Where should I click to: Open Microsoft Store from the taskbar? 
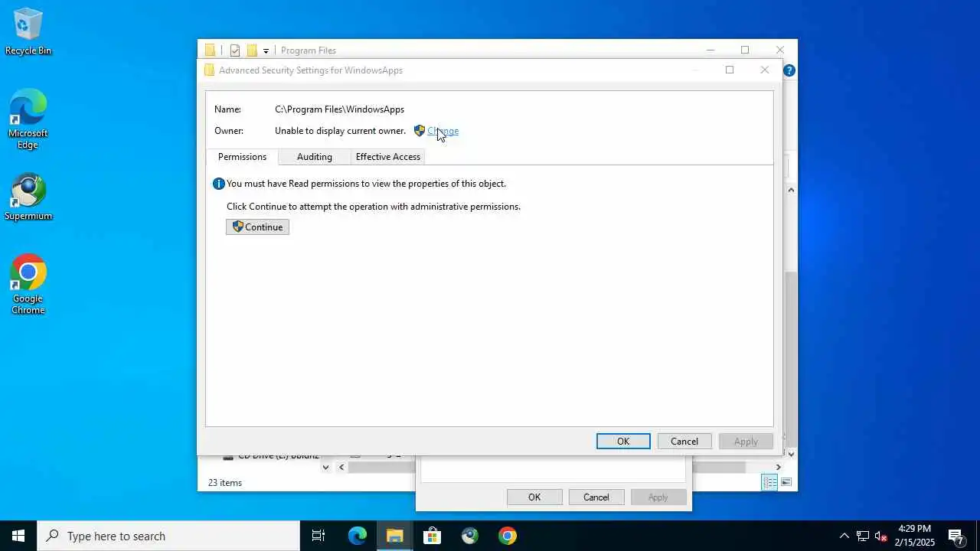(x=433, y=536)
